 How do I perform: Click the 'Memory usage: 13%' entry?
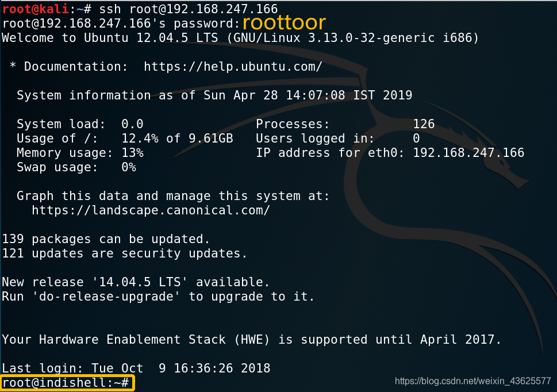pyautogui.click(x=80, y=153)
